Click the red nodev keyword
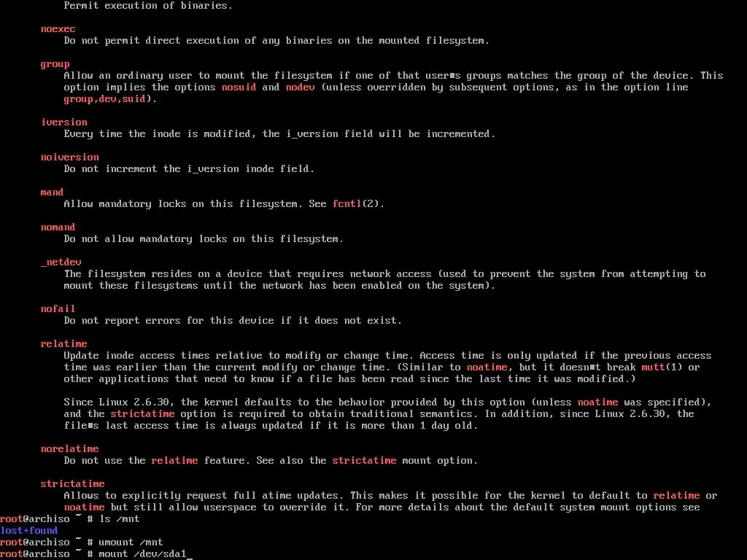 coord(300,87)
